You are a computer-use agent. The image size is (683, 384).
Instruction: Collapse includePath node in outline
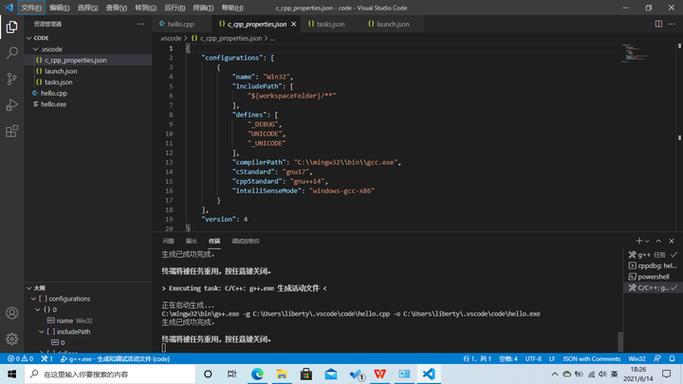click(x=41, y=331)
